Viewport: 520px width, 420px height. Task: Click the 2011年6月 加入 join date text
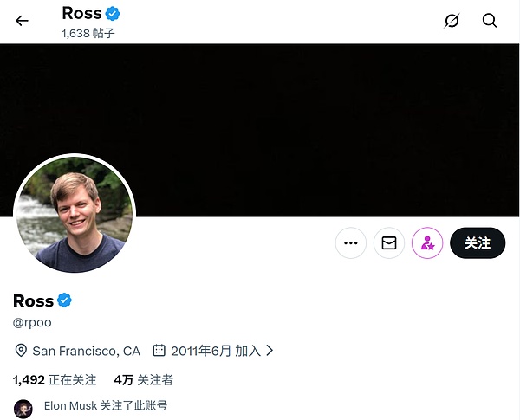(215, 351)
